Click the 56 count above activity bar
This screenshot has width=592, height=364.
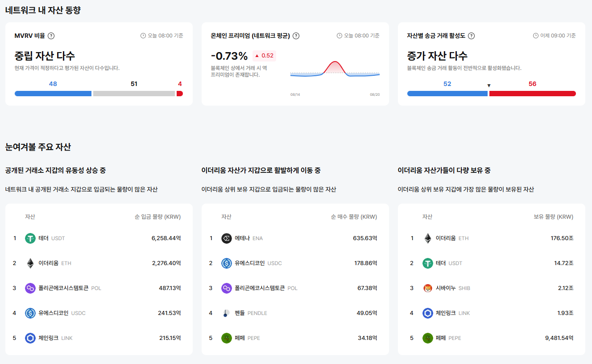click(532, 84)
